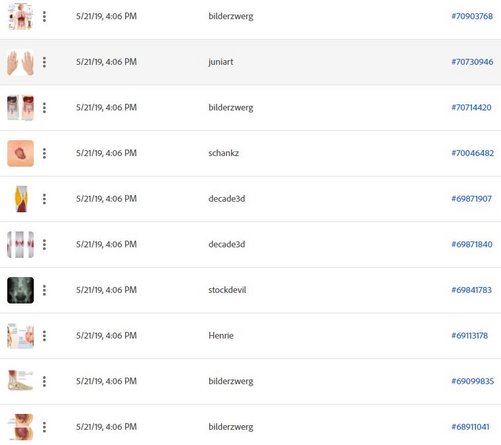Follow the #69113178 asset link
This screenshot has width=501, height=445.
(470, 336)
